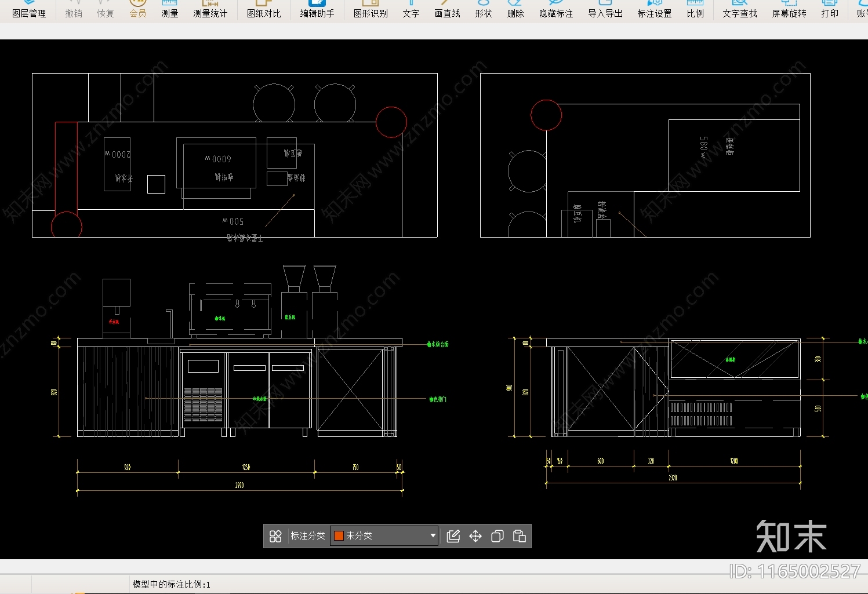Select the 600 dimension text in right elevation
This screenshot has width=868, height=594.
click(601, 461)
